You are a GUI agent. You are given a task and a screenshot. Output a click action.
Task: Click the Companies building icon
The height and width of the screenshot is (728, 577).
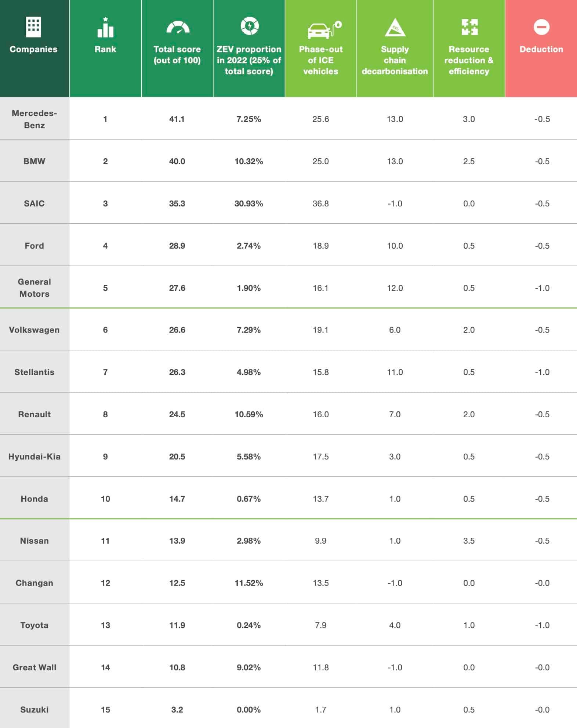point(33,27)
